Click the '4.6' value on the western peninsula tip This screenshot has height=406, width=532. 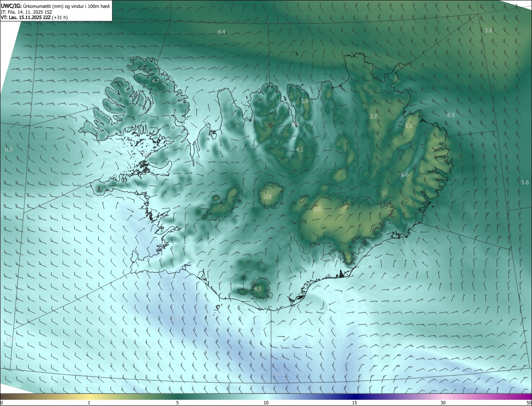(99, 189)
